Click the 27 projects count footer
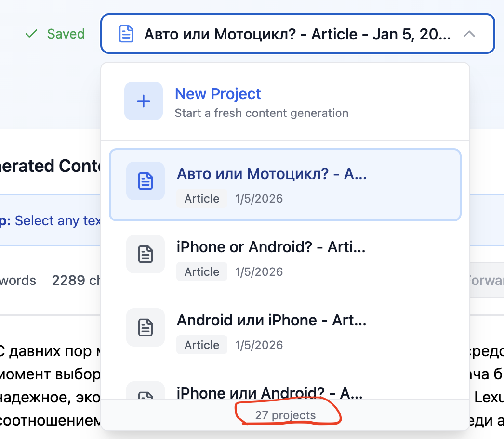The height and width of the screenshot is (439, 504). (x=285, y=415)
